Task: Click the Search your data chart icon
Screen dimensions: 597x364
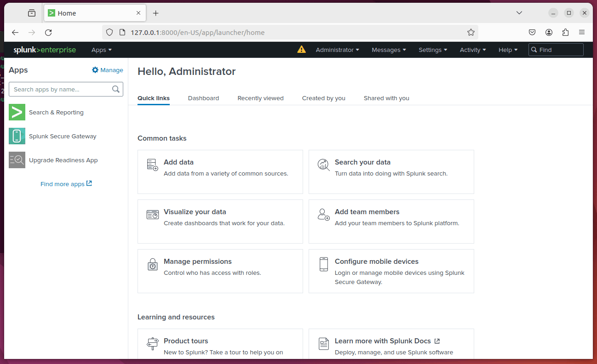Action: (323, 165)
